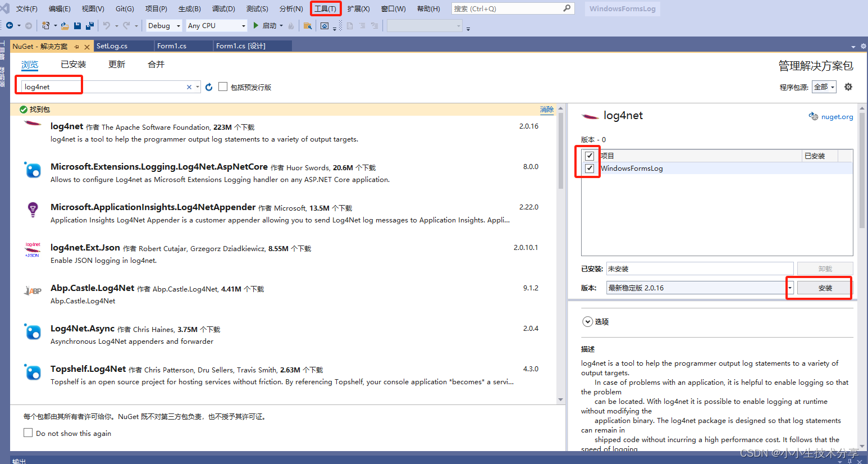
Task: Click the Hot Reload flame icon
Action: click(x=291, y=25)
